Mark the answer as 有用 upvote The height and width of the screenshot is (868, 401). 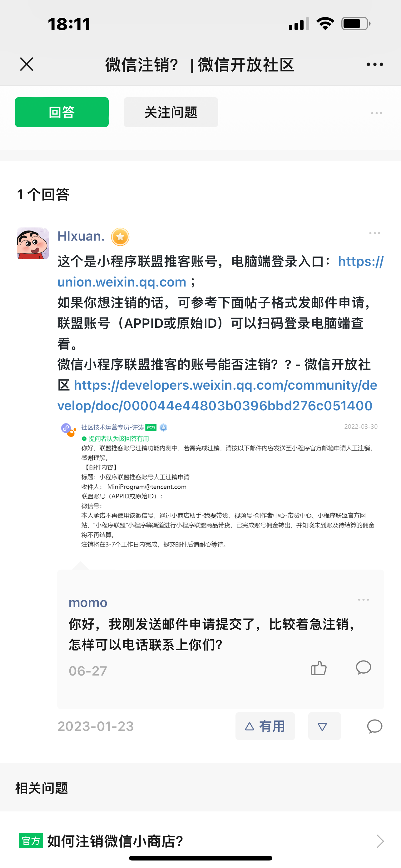[265, 726]
